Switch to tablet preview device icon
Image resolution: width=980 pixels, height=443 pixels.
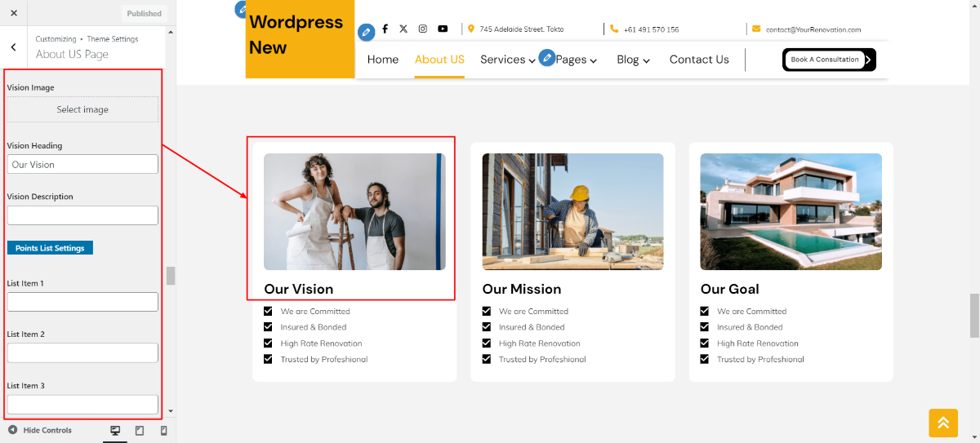[140, 430]
